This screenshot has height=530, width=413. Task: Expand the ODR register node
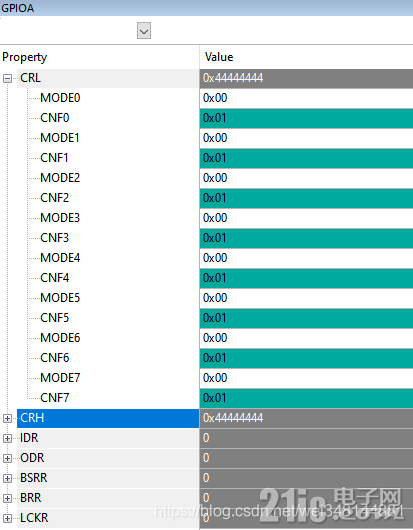[x=7, y=458]
